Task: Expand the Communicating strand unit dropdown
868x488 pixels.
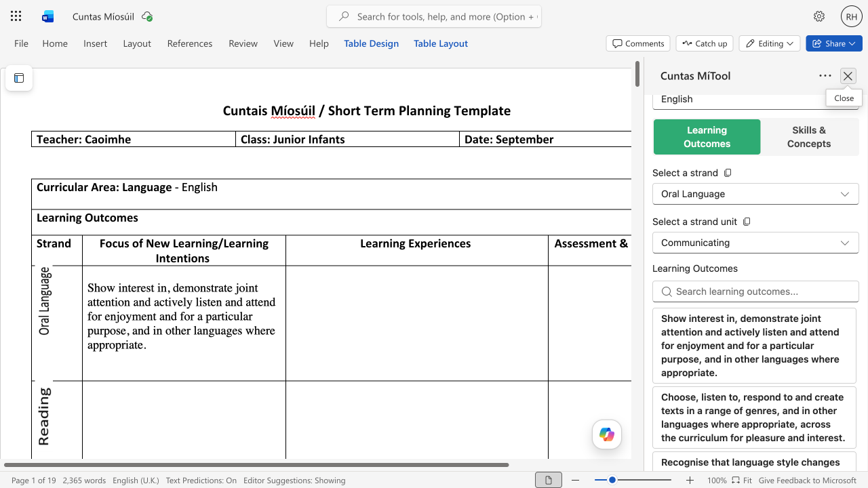Action: click(755, 243)
